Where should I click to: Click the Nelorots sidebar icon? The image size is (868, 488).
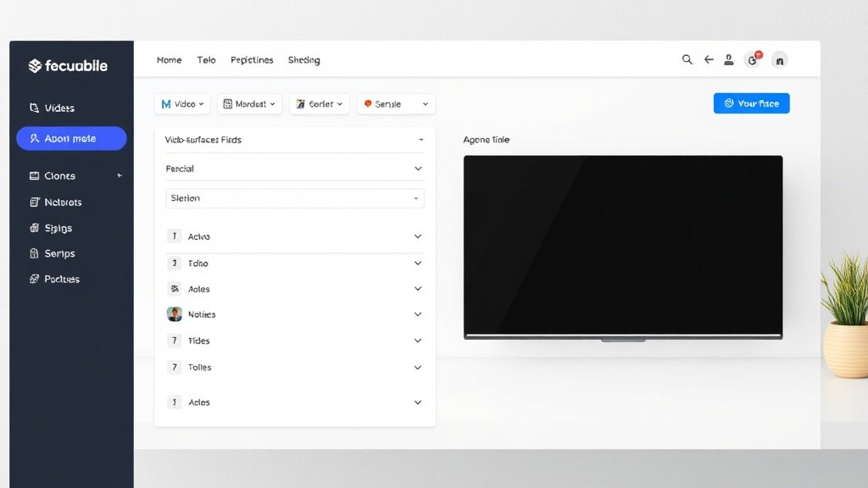tap(34, 202)
